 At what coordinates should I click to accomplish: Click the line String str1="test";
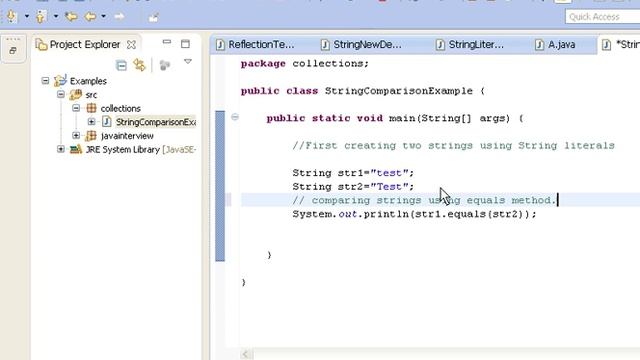tap(353, 173)
